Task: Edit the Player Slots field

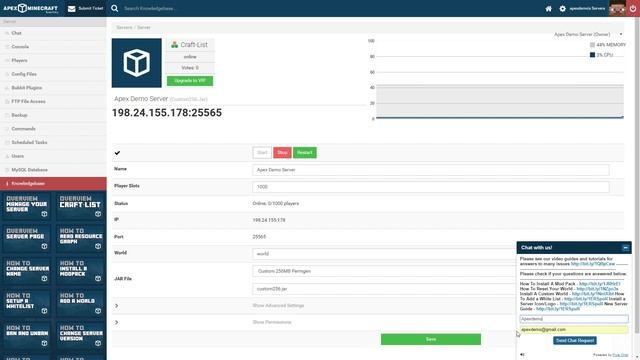Action: pyautogui.click(x=431, y=187)
